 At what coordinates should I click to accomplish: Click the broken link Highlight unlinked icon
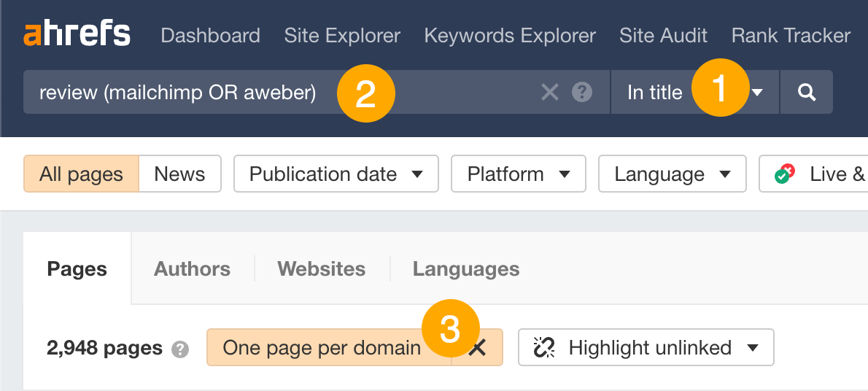tap(544, 348)
